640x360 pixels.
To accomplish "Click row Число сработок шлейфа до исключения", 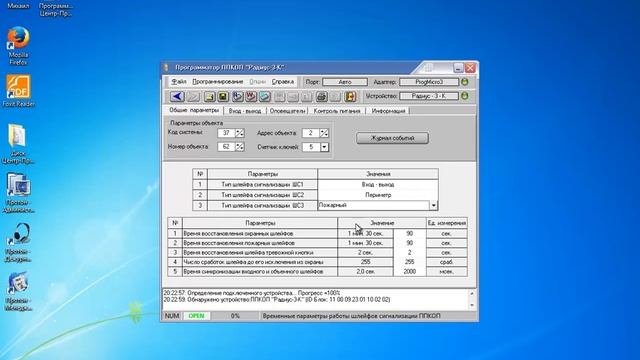I will pos(260,262).
